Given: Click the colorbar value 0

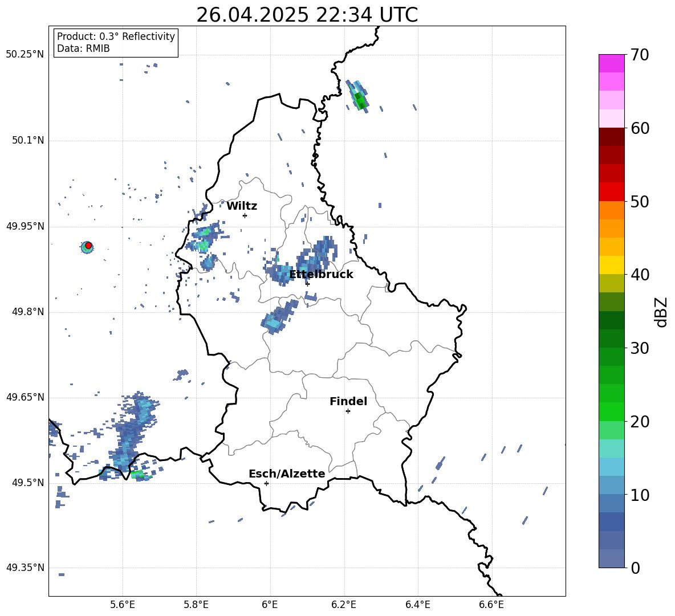Looking at the screenshot, I should [x=635, y=568].
